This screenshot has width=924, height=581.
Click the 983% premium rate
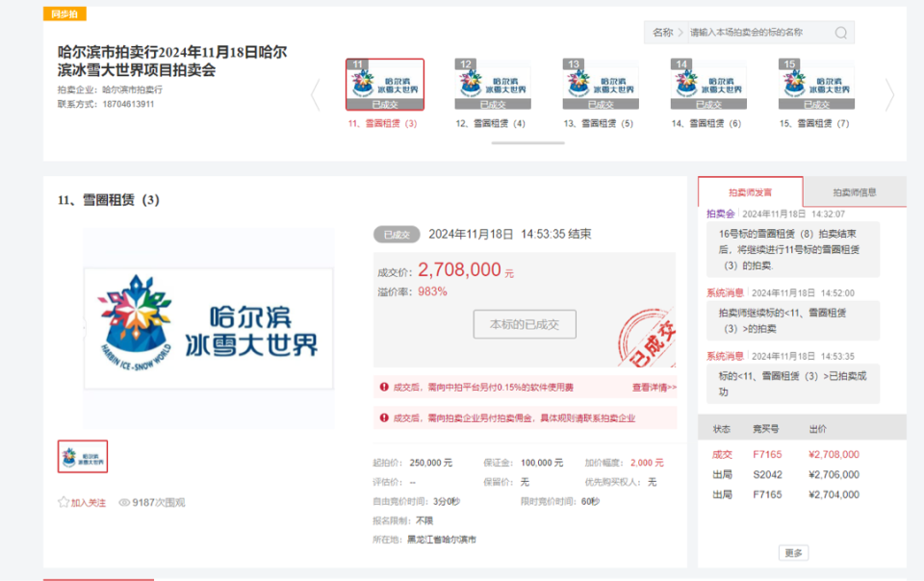coord(432,291)
